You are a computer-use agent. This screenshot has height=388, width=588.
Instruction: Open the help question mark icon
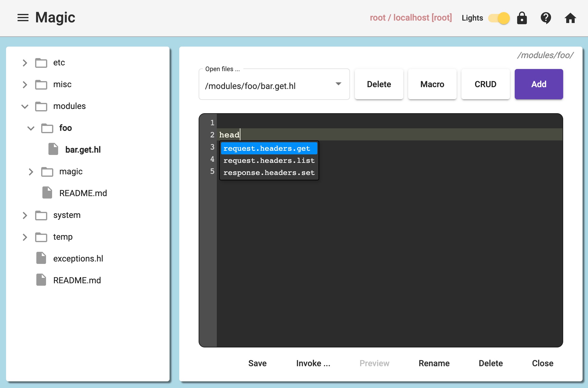coord(546,18)
